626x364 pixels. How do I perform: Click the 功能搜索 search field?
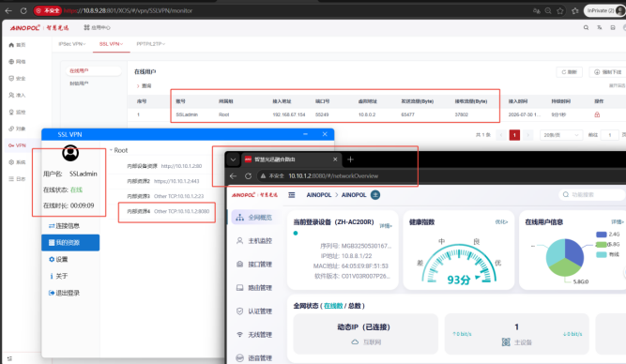click(591, 195)
